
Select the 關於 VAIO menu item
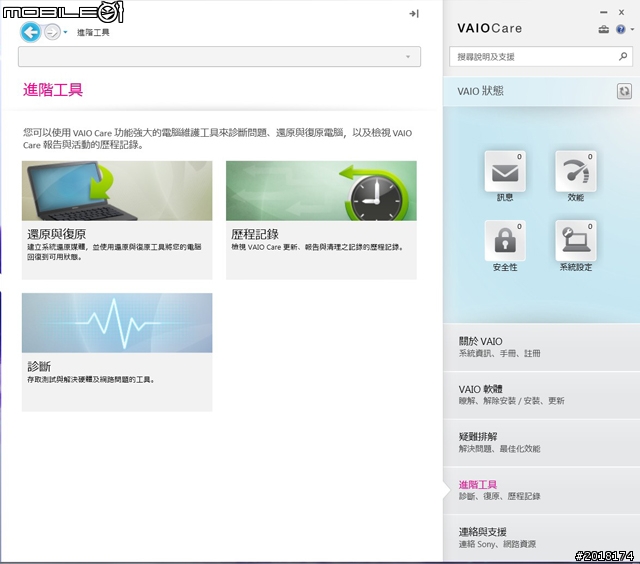click(x=541, y=347)
